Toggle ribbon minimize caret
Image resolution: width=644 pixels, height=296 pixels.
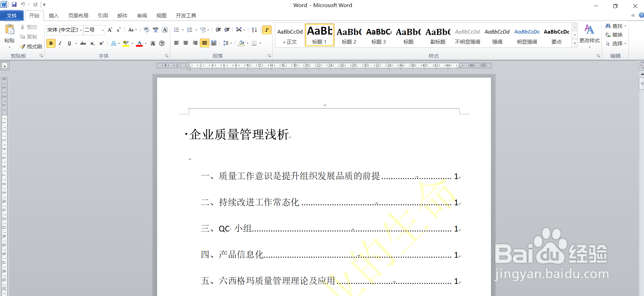point(633,15)
